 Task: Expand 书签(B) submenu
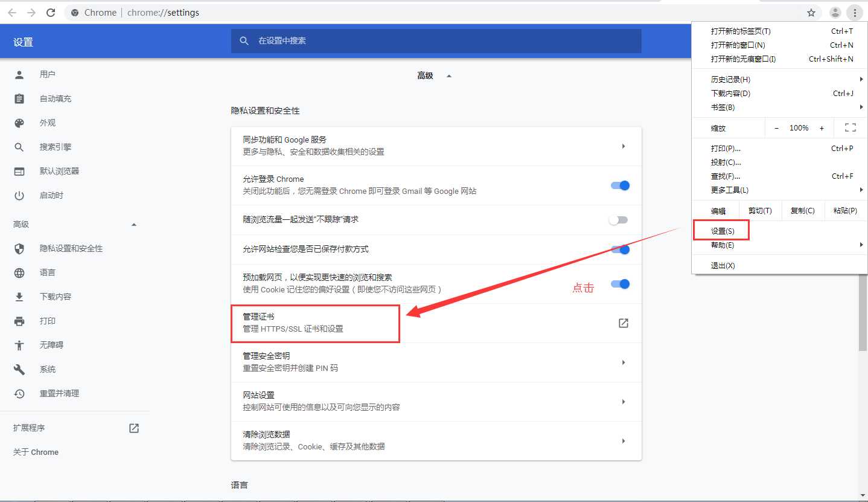(779, 107)
